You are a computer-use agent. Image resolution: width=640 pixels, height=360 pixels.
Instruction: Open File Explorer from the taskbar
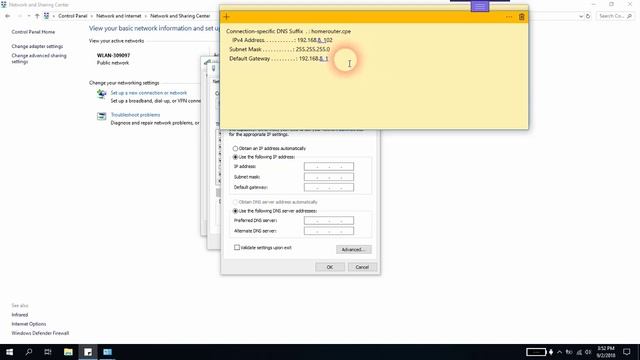point(68,352)
